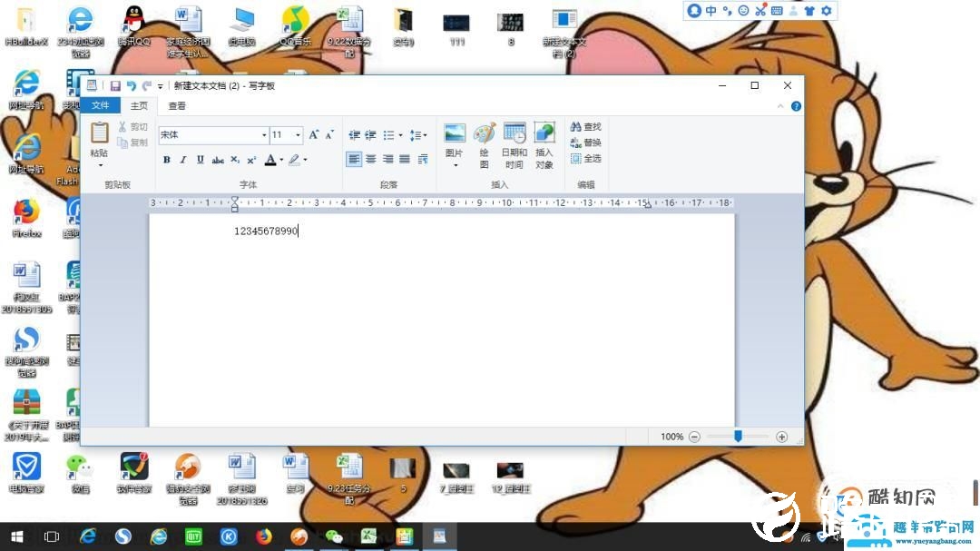Decrease paragraph indent
This screenshot has height=551, width=980.
click(x=355, y=134)
